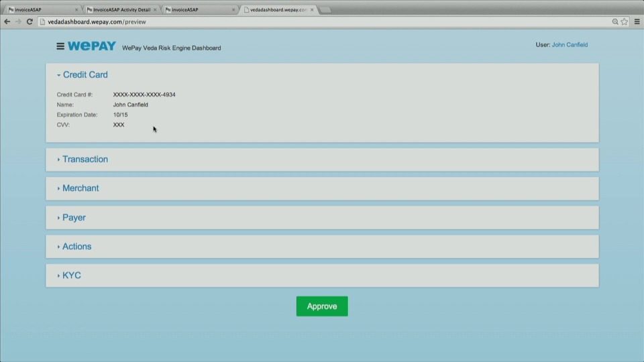Click the Expiration Date label
Image resolution: width=644 pixels, height=362 pixels.
pos(77,115)
